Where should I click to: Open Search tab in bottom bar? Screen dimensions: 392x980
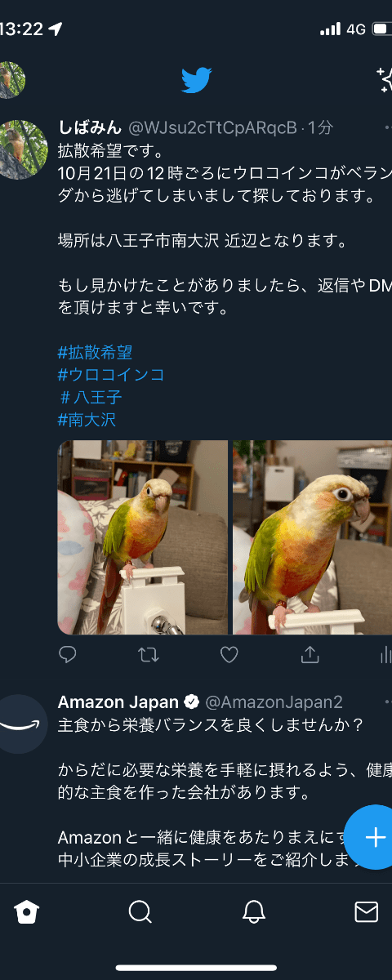tap(140, 911)
